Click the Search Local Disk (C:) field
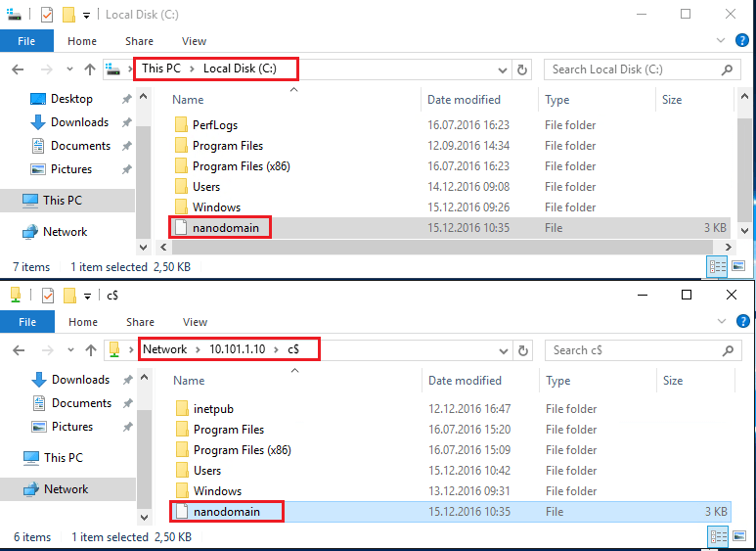The height and width of the screenshot is (551, 756). pos(631,69)
